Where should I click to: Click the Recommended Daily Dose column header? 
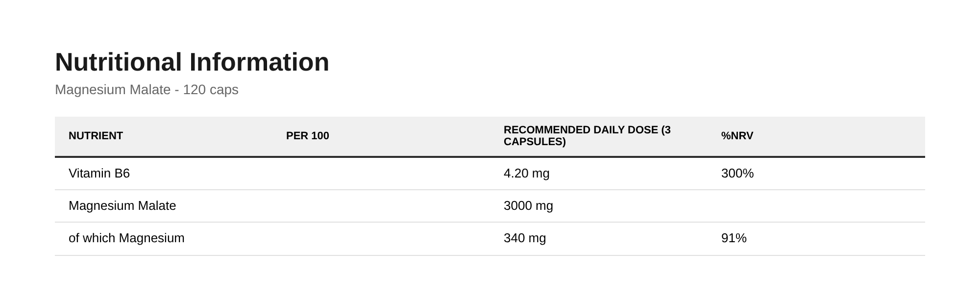point(587,136)
